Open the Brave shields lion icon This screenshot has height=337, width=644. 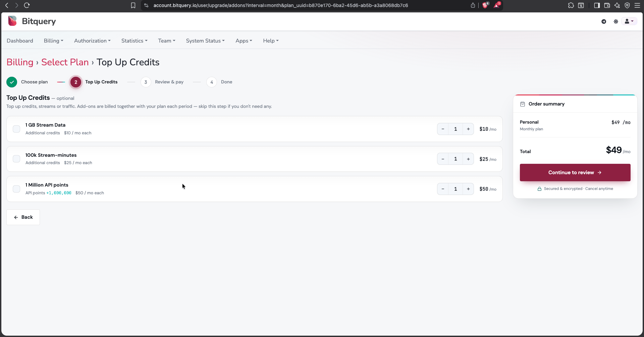click(x=485, y=5)
